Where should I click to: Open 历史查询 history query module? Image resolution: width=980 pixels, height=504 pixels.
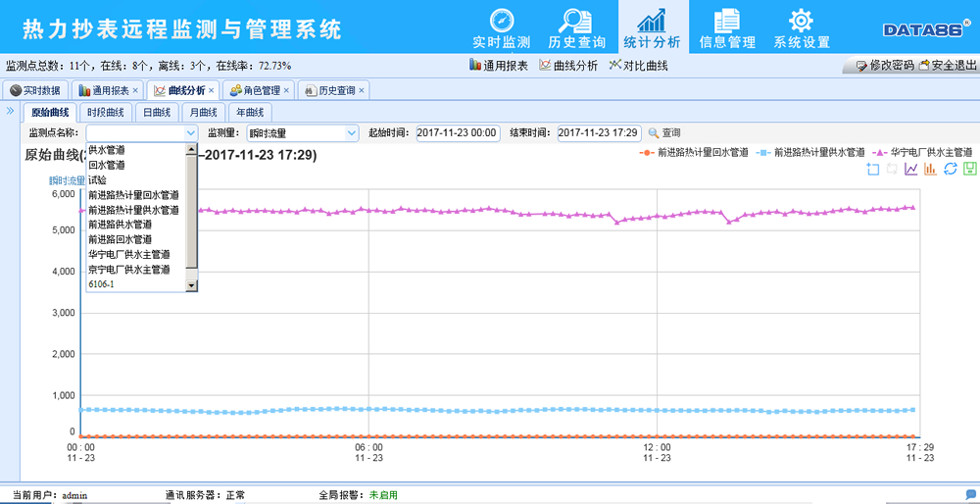[x=576, y=28]
